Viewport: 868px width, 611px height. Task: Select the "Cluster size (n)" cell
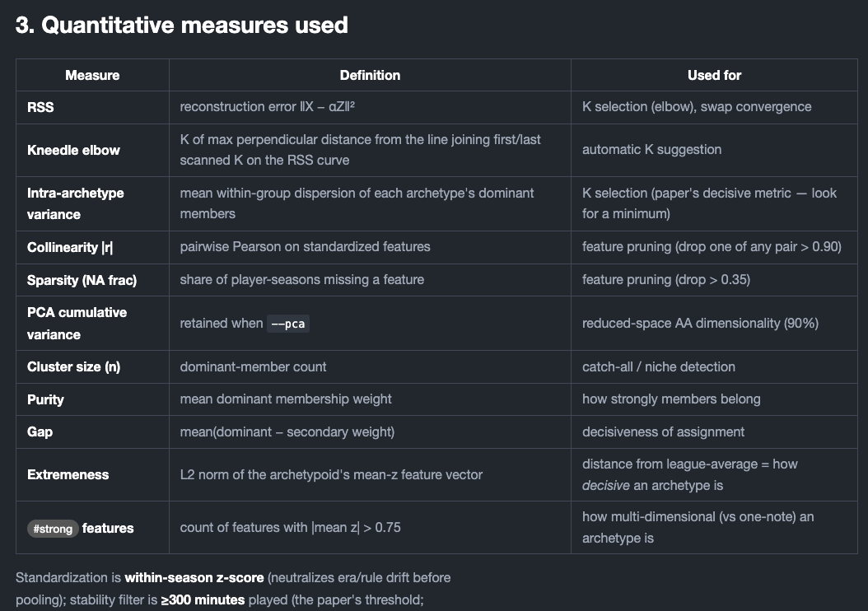click(x=92, y=367)
